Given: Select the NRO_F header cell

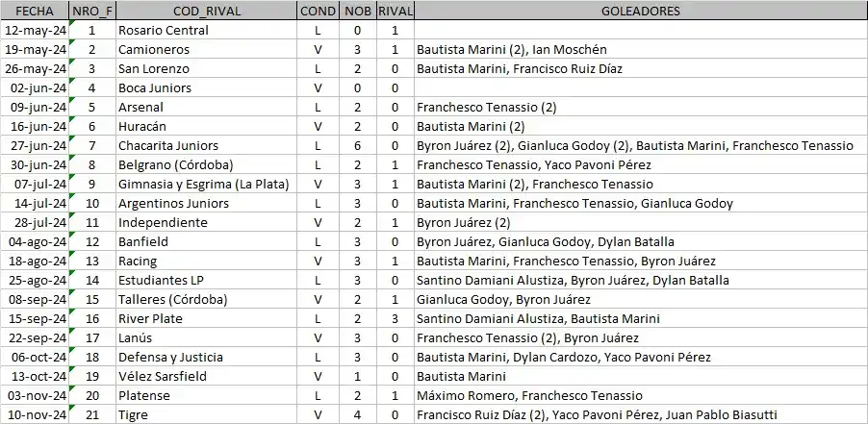Looking at the screenshot, I should [x=91, y=11].
